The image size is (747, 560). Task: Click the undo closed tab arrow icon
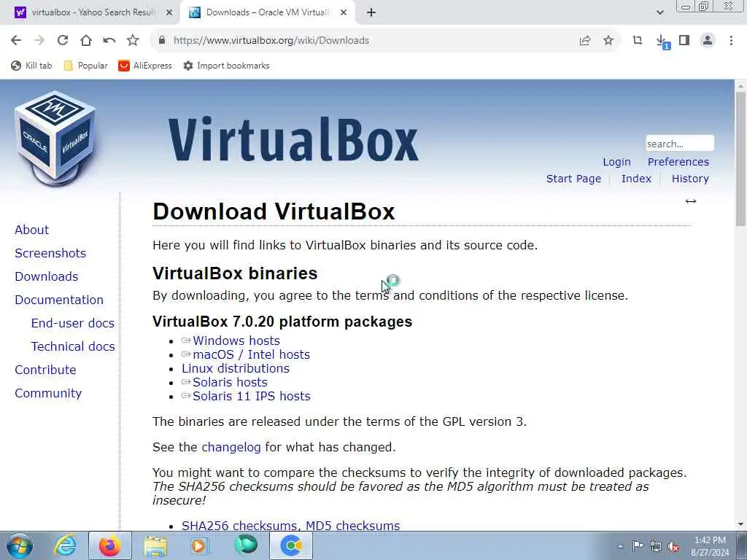[109, 41]
